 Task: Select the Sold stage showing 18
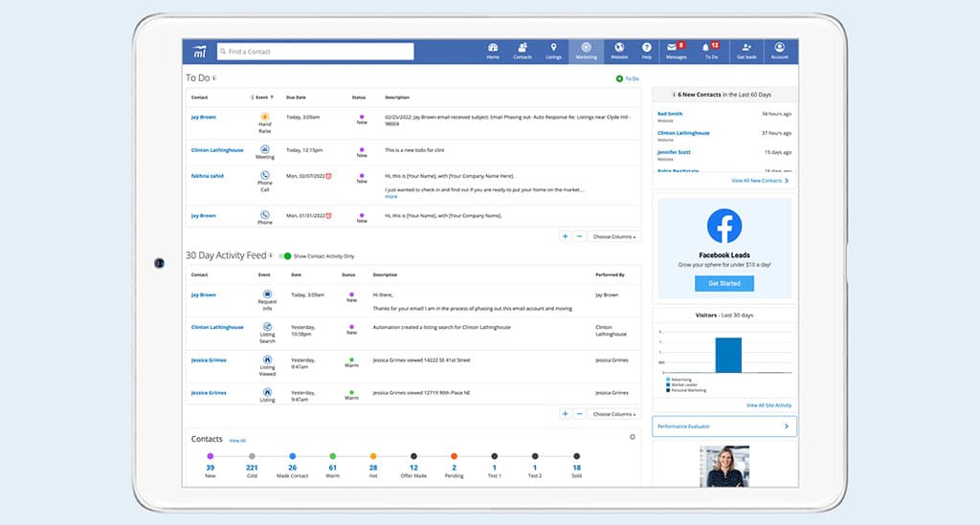576,467
